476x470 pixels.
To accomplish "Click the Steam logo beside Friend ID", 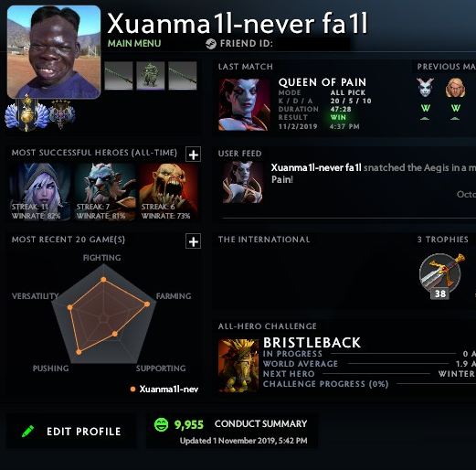I will tap(211, 44).
